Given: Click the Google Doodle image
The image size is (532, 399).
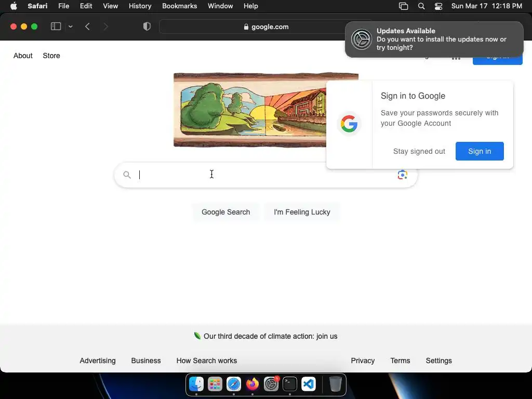Looking at the screenshot, I should pyautogui.click(x=250, y=110).
